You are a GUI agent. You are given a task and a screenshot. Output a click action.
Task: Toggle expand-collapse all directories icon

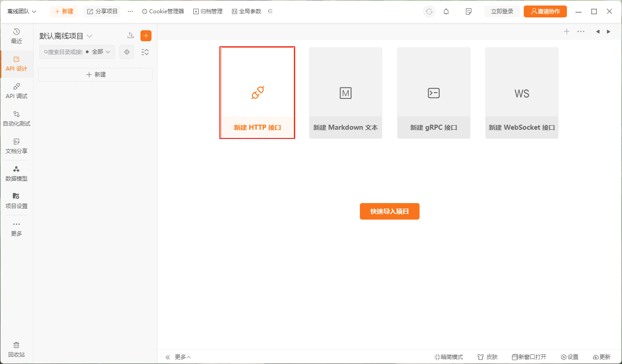(x=145, y=52)
